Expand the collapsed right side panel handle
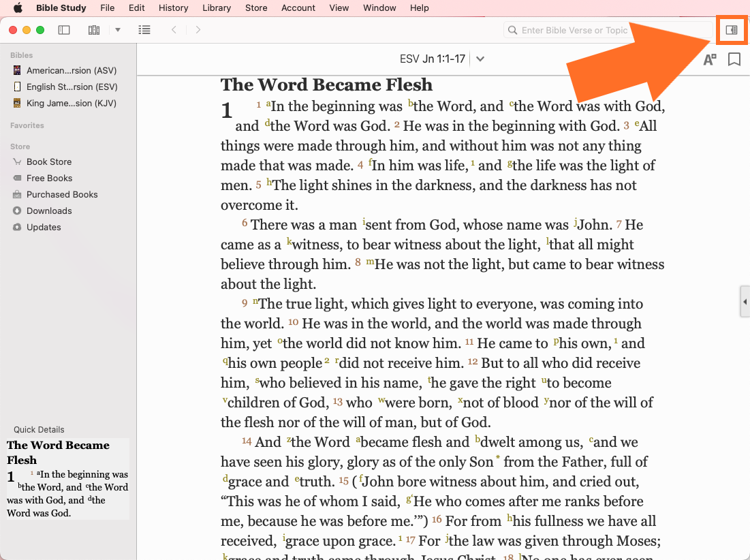The image size is (750, 560). (745, 302)
